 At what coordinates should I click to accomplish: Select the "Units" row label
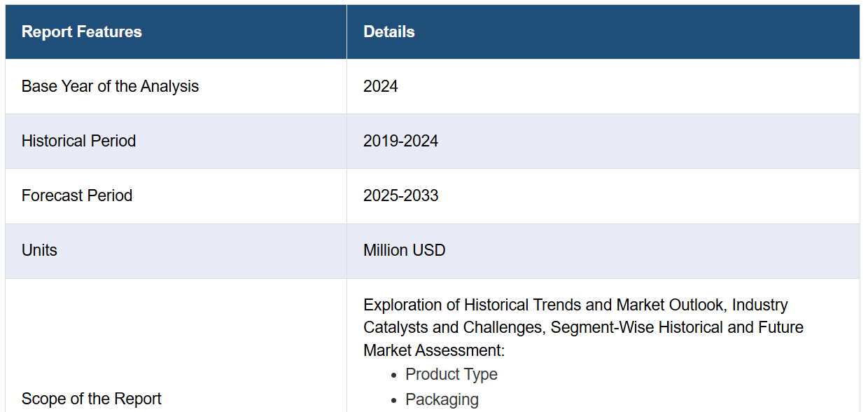tap(39, 250)
